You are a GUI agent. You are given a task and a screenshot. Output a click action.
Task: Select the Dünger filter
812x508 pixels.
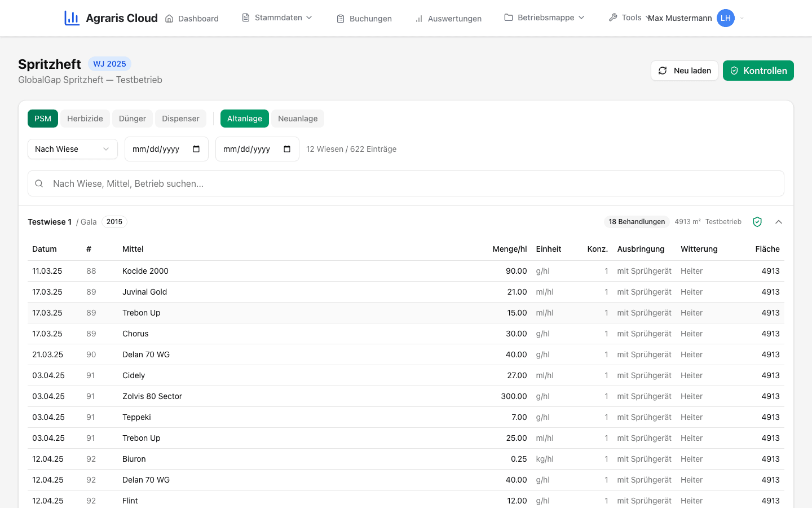133,119
